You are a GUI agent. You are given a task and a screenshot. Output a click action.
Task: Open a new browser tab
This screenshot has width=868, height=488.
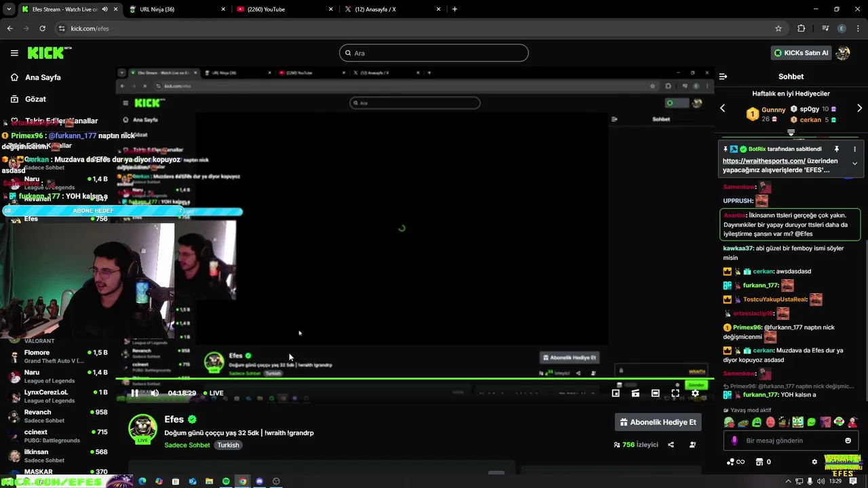tap(454, 9)
